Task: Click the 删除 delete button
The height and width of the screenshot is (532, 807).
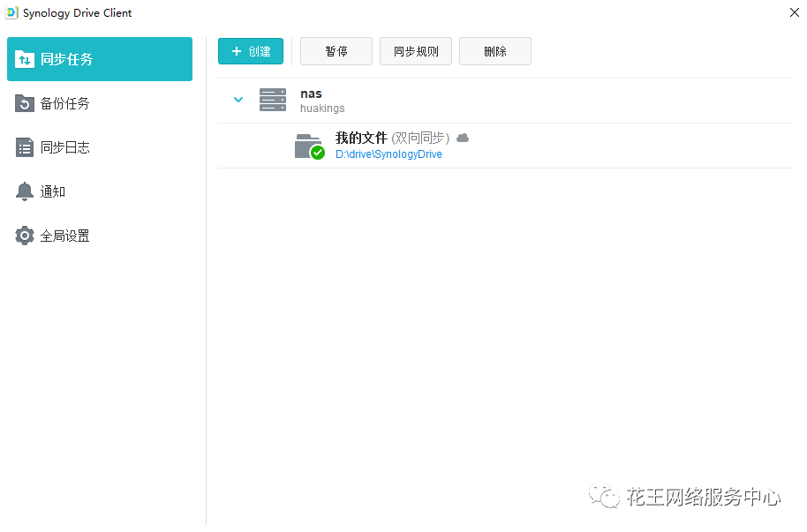Action: 495,51
